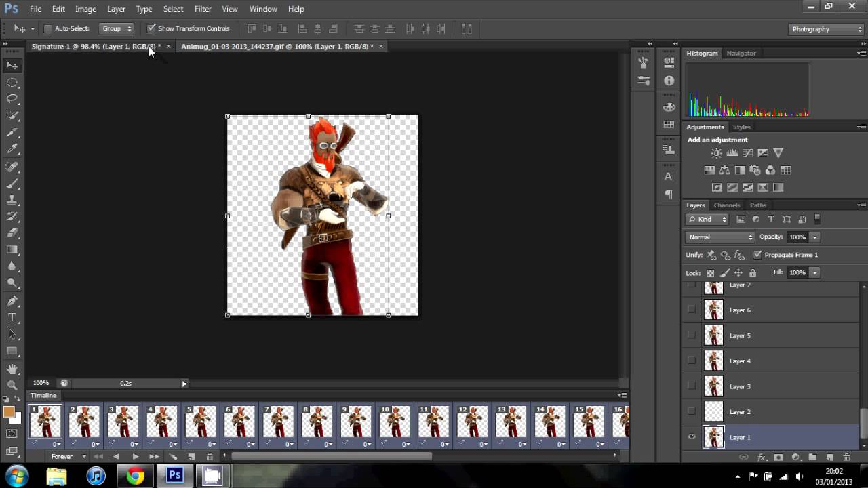The width and height of the screenshot is (868, 488).
Task: Switch to the Channels tab
Action: click(726, 205)
